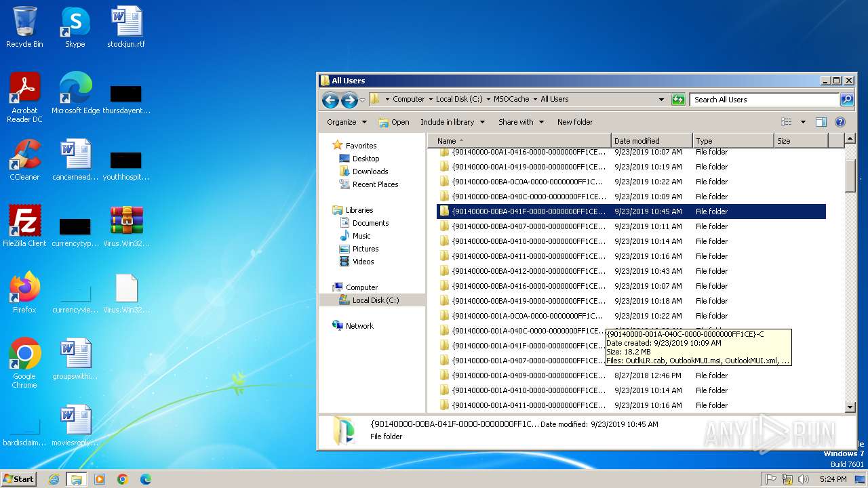
Task: Click the Explorer Forward arrow button
Action: point(349,100)
